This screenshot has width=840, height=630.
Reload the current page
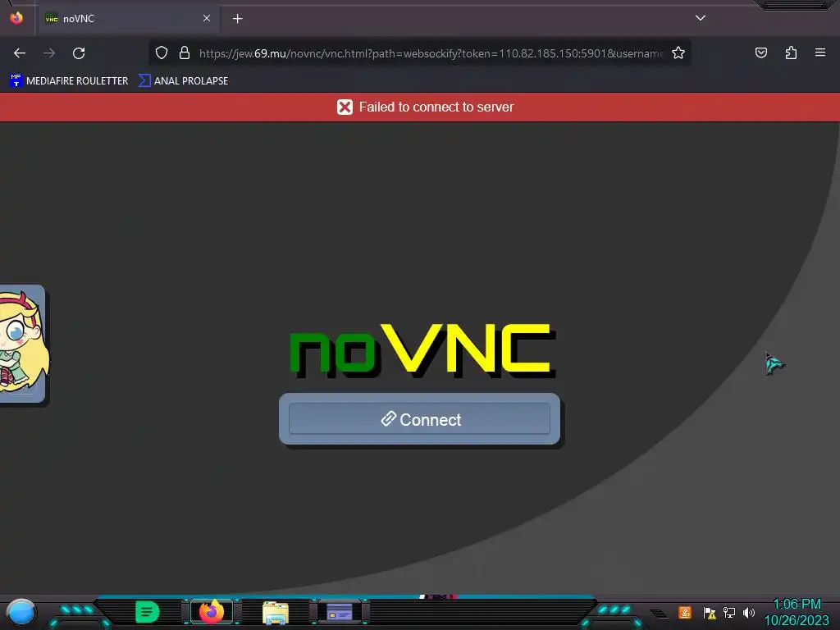79,53
